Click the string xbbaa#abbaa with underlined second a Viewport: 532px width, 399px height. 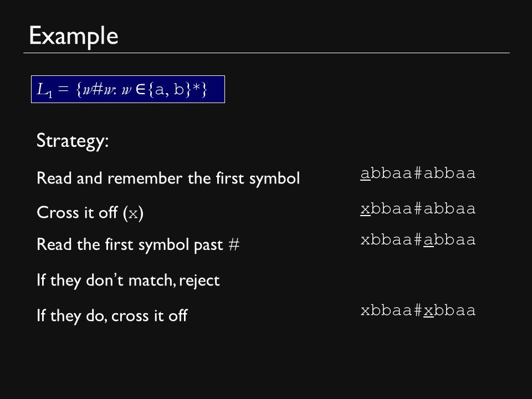(418, 240)
